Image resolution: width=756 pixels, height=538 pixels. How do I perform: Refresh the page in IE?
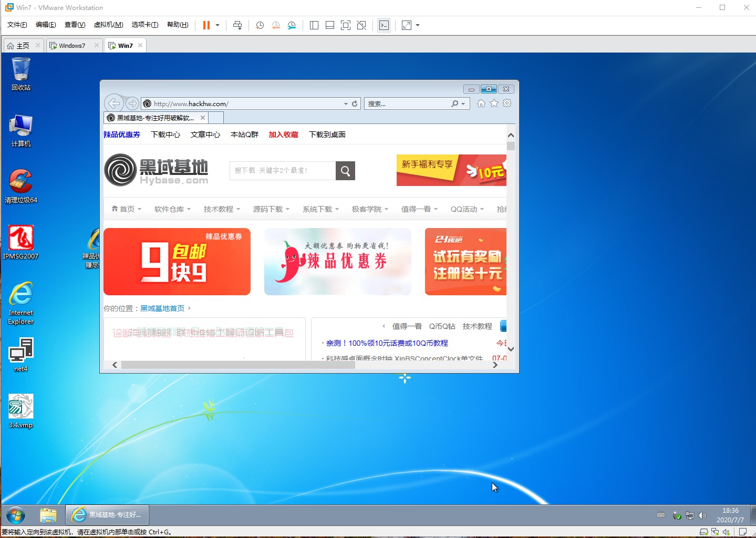(355, 104)
